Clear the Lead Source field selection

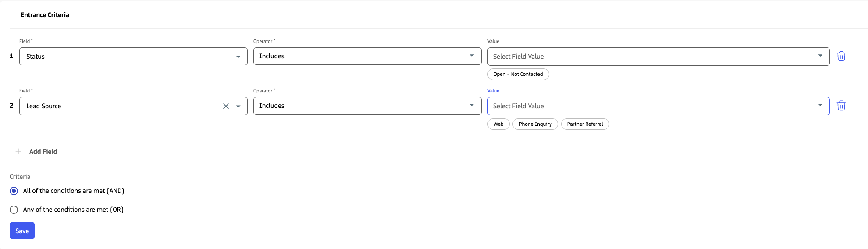point(226,106)
